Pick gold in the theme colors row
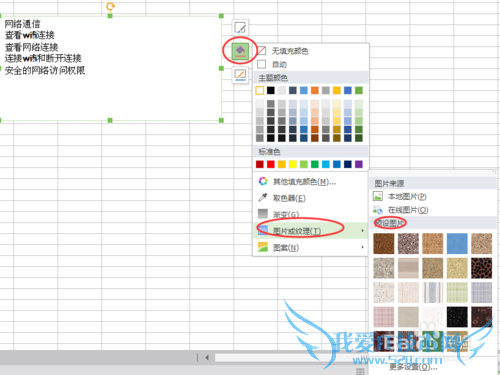This screenshot has width=500, height=375. pyautogui.click(x=337, y=90)
